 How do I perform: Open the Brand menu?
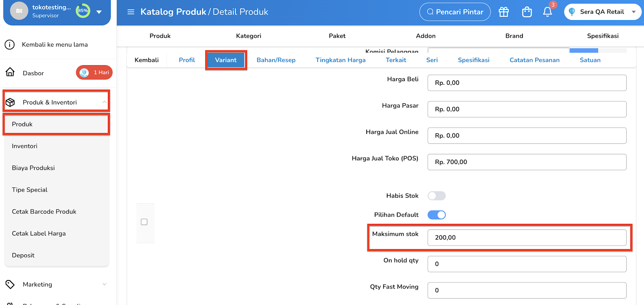514,36
